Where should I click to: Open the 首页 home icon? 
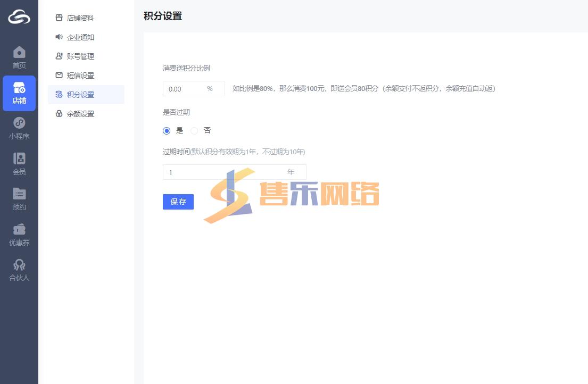click(19, 52)
